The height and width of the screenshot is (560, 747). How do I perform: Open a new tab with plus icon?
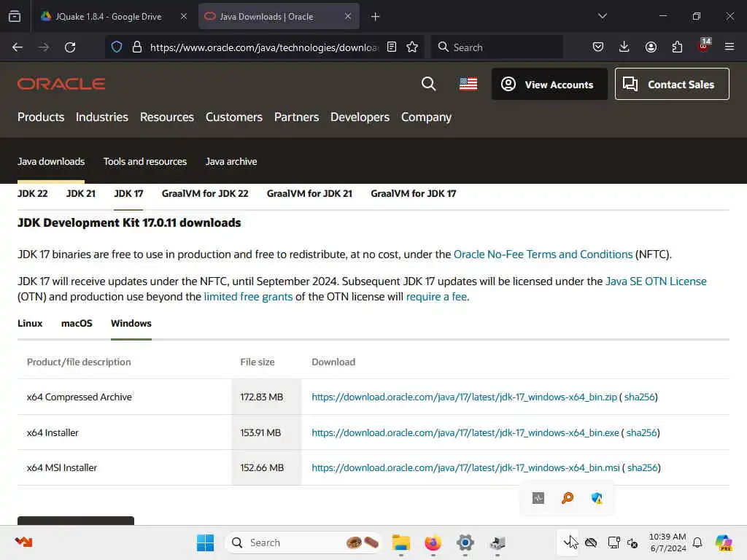(376, 17)
